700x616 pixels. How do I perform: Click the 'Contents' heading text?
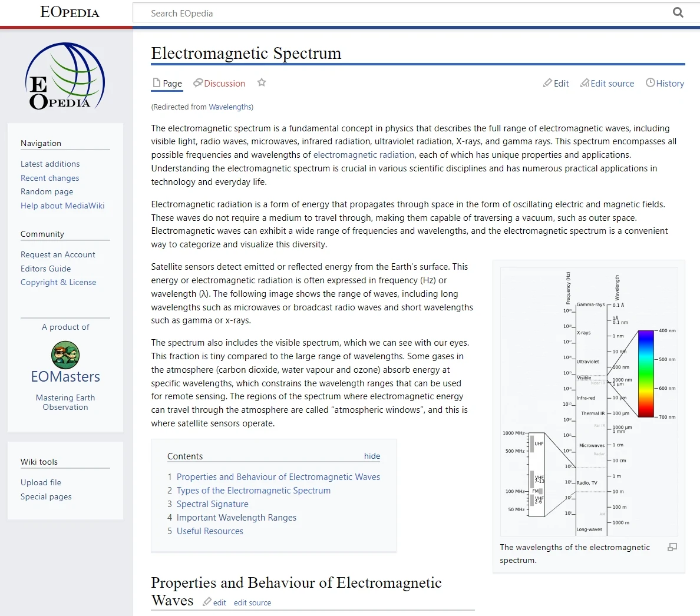pos(185,456)
